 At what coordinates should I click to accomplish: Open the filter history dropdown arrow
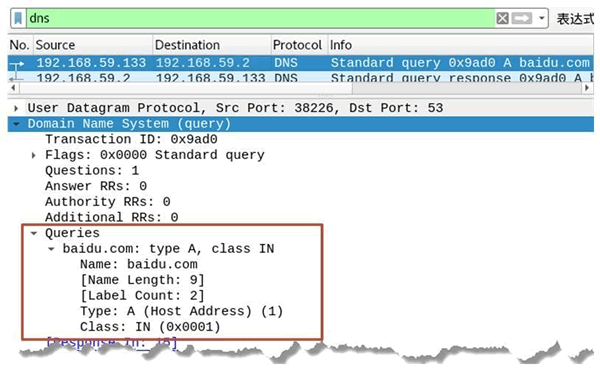click(x=541, y=18)
